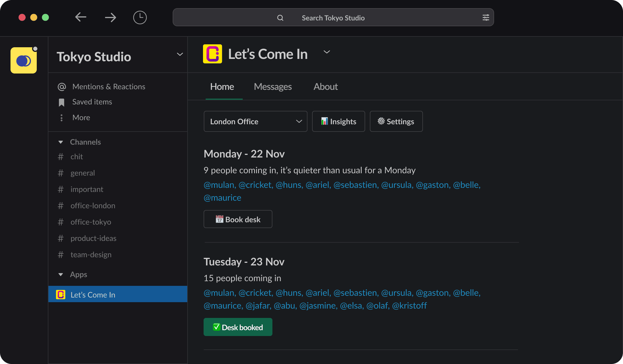Click the More options icon
Image resolution: width=623 pixels, height=364 pixels.
pyautogui.click(x=62, y=118)
